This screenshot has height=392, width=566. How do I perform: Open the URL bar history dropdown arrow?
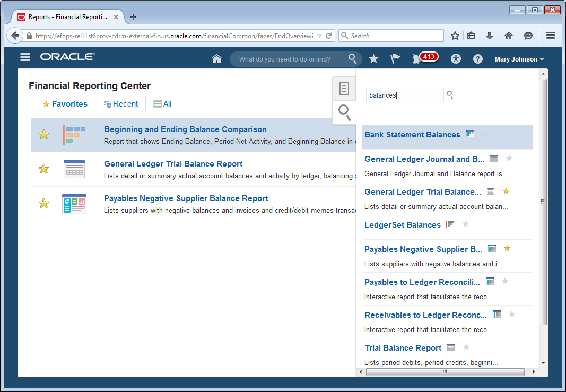pyautogui.click(x=319, y=36)
